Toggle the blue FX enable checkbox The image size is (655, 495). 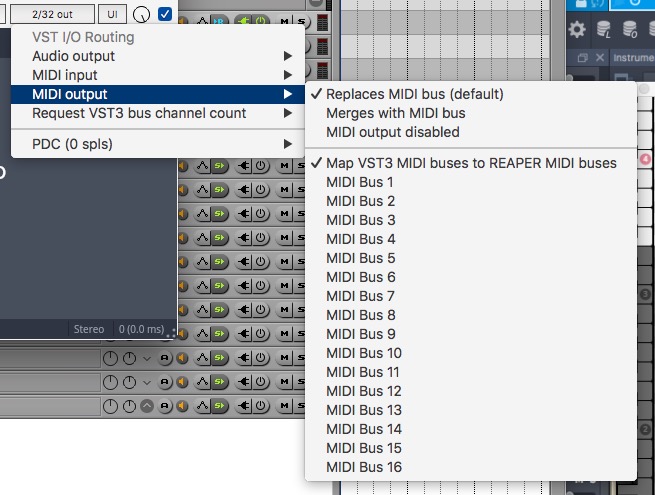(165, 14)
